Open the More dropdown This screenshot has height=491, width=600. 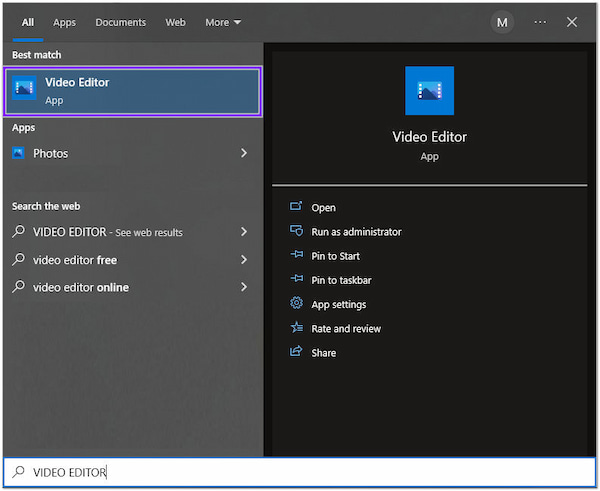(x=223, y=23)
